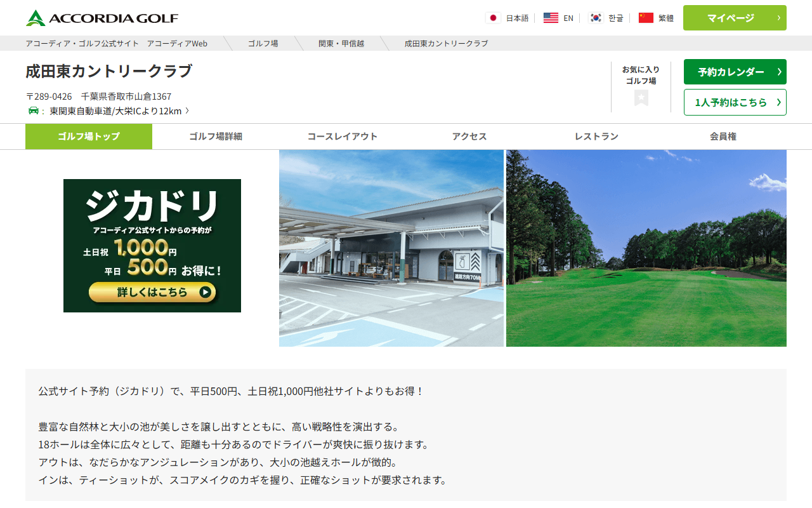Select the Chinese flag icon
This screenshot has height=508, width=812.
[x=646, y=18]
